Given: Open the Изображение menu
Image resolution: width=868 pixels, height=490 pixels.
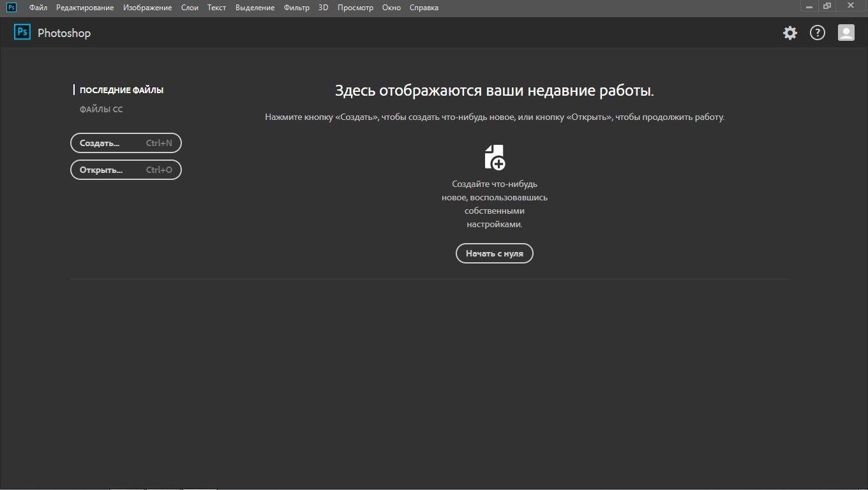Looking at the screenshot, I should (x=147, y=8).
